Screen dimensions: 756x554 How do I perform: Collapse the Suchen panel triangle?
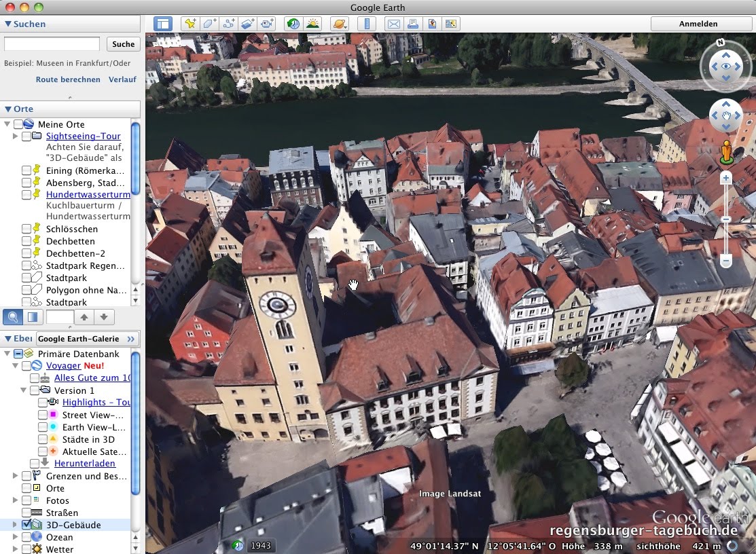tap(7, 24)
